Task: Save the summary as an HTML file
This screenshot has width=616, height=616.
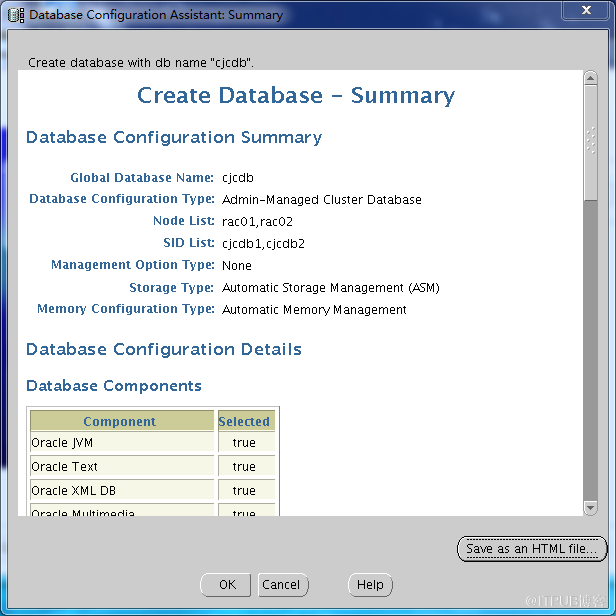Action: click(531, 549)
